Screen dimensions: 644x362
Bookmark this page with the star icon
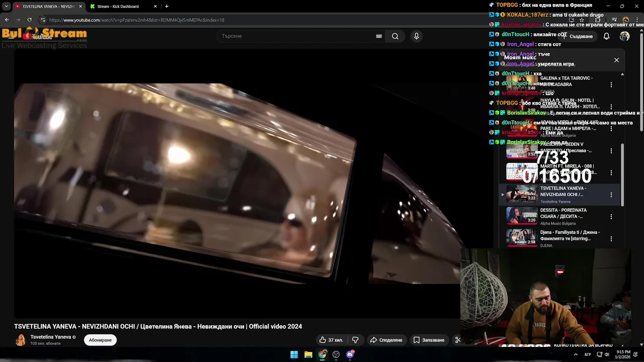pos(582,20)
